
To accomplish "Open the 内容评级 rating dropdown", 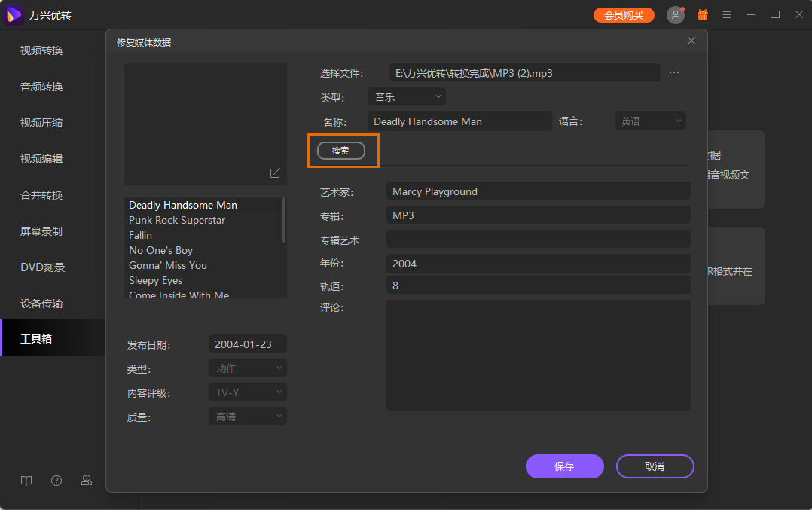I will [x=247, y=392].
